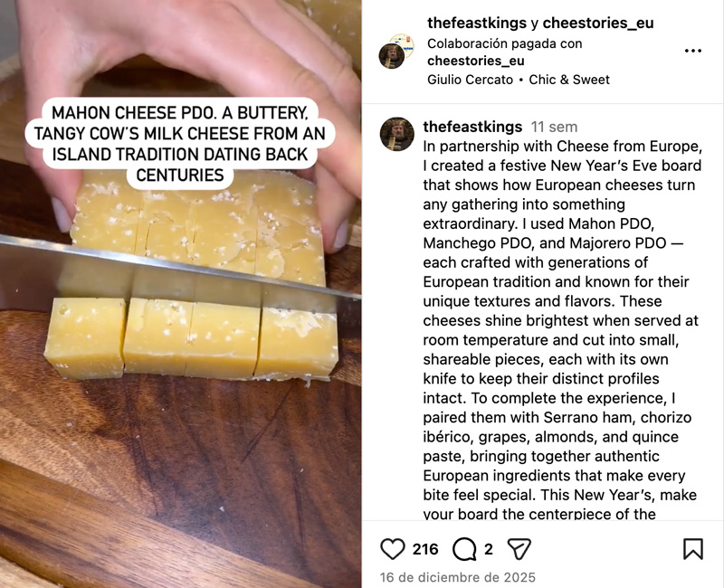Click the thefeastkings username above the caption
The image size is (724, 588).
click(472, 127)
